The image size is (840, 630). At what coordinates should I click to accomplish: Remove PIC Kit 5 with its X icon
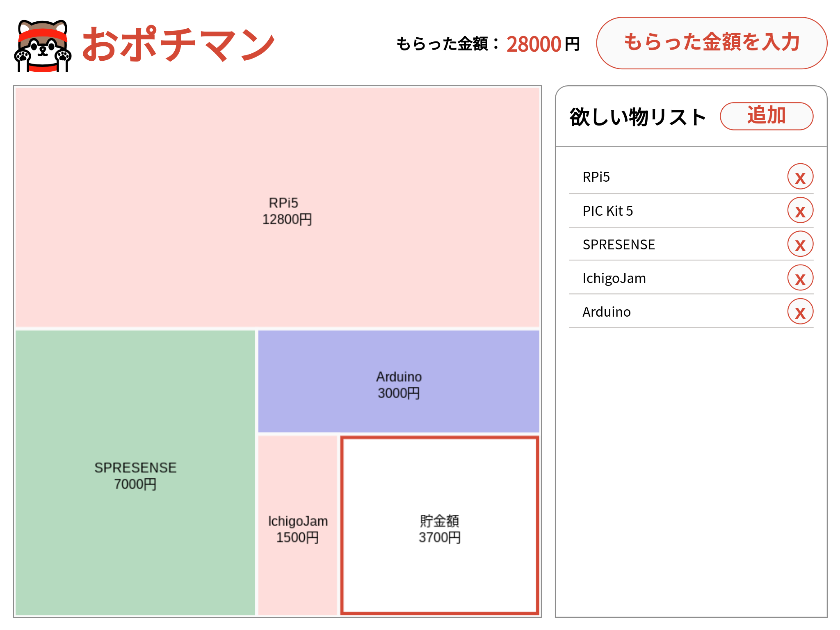click(800, 210)
